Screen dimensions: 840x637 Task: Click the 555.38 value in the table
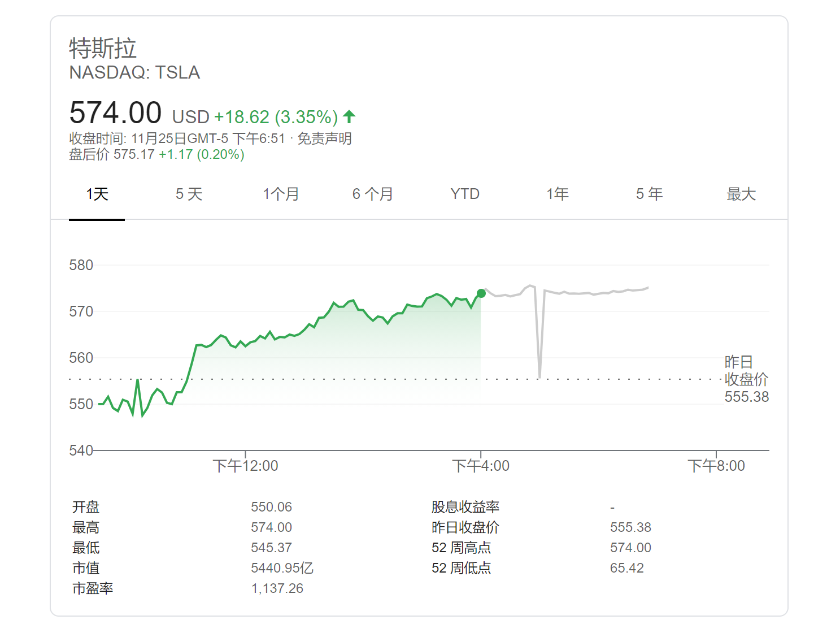click(x=630, y=527)
